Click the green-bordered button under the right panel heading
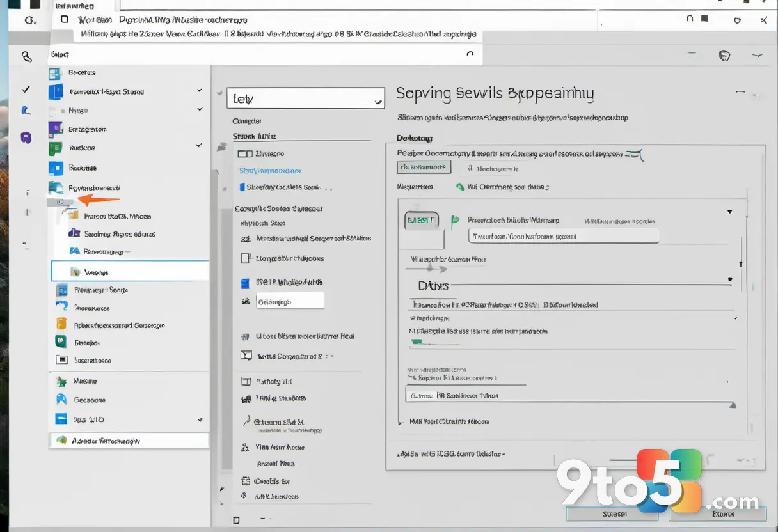This screenshot has height=532, width=778. tap(424, 167)
